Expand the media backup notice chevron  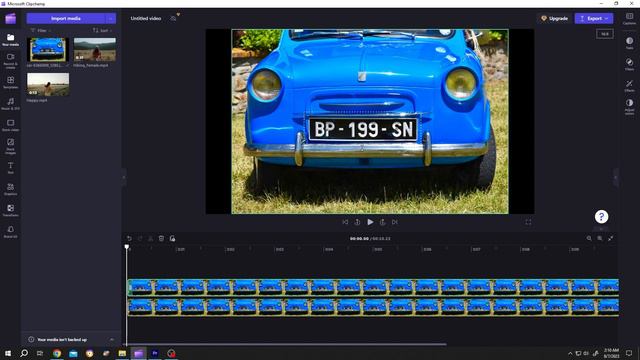pyautogui.click(x=112, y=339)
